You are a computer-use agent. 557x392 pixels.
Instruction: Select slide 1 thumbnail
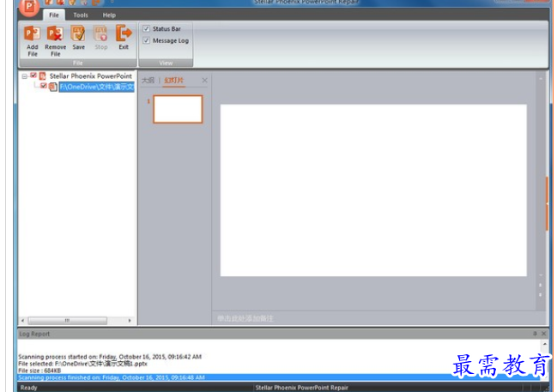click(x=178, y=109)
